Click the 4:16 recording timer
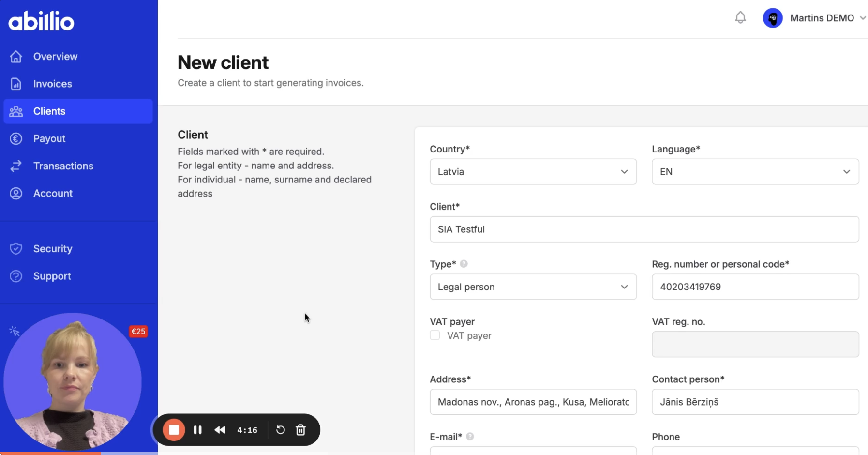Screen dimensions: 868x455 (x=247, y=430)
